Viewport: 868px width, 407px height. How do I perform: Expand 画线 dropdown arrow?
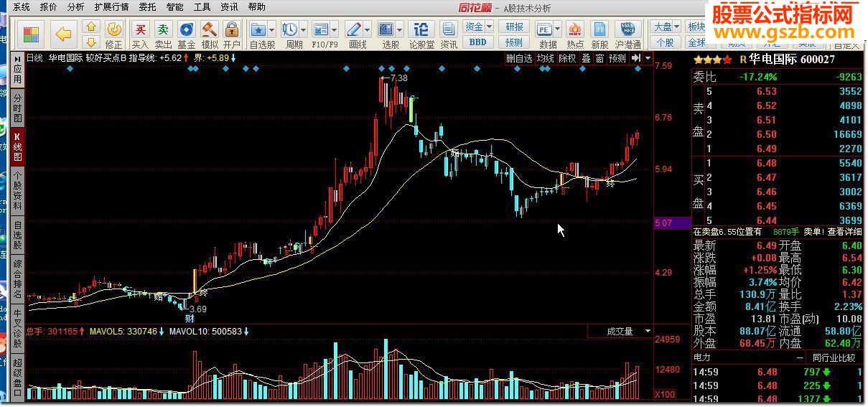367,30
